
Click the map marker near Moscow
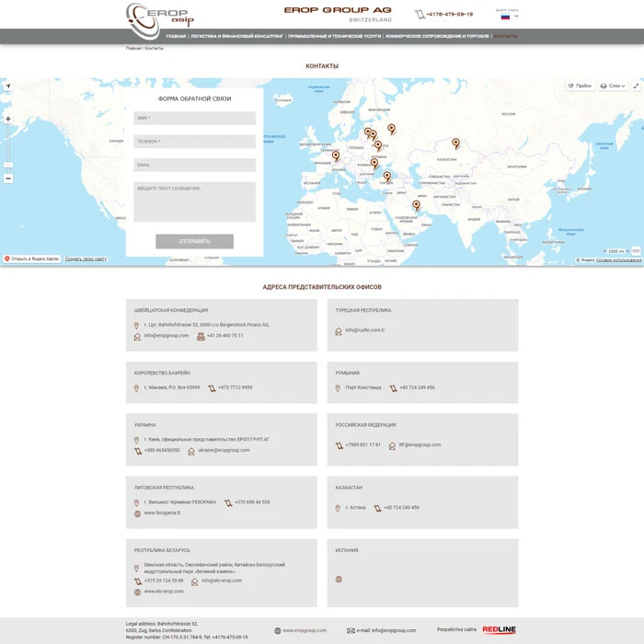pyautogui.click(x=391, y=129)
